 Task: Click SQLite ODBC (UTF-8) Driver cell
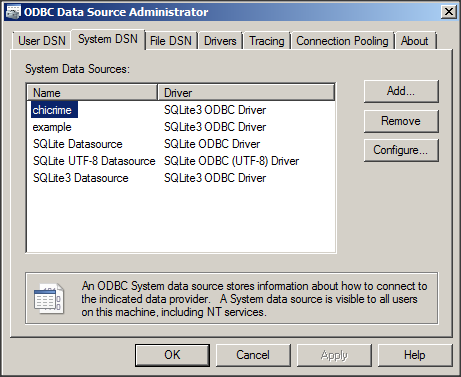(232, 161)
